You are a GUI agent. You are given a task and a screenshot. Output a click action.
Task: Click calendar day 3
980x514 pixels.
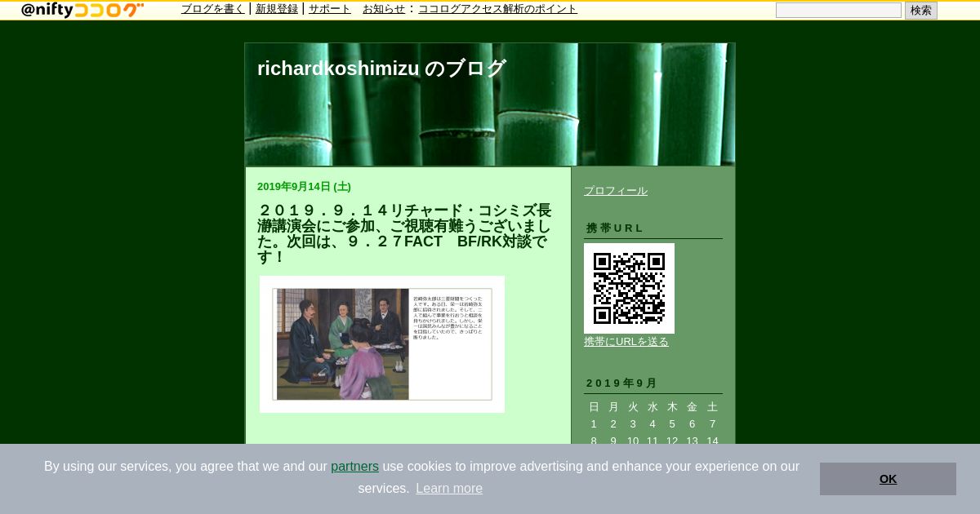point(633,424)
